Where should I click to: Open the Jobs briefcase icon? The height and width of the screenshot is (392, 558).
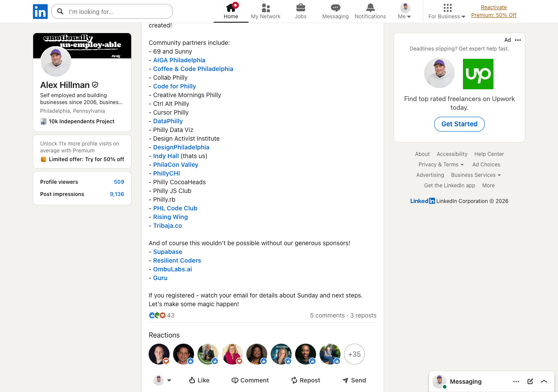click(x=300, y=7)
